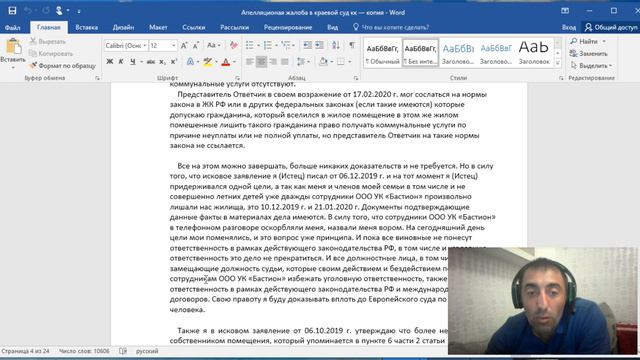Click Вход sign-in link
Image resolution: width=640 pixels, height=360 pixels.
(569, 27)
